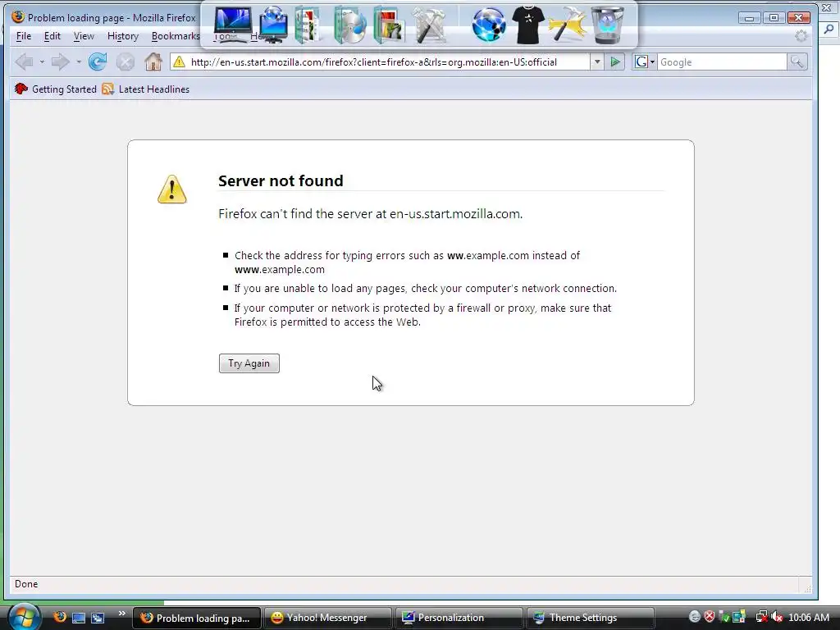Open the Getting Started bookmark
The image size is (840, 630).
pyautogui.click(x=56, y=89)
